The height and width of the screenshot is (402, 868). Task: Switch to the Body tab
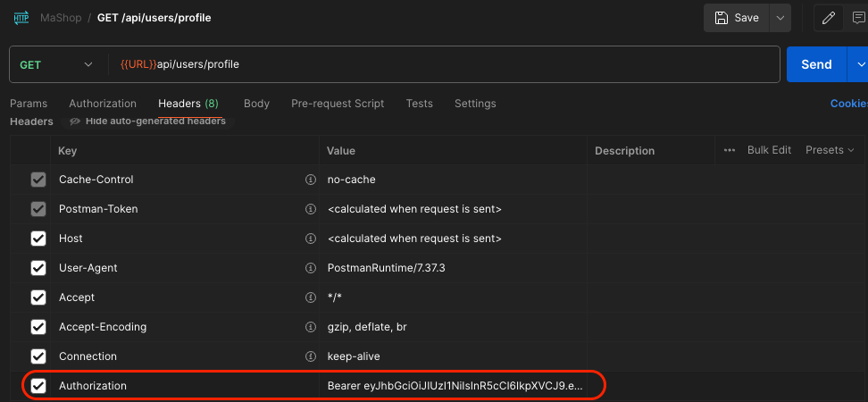[x=256, y=104]
